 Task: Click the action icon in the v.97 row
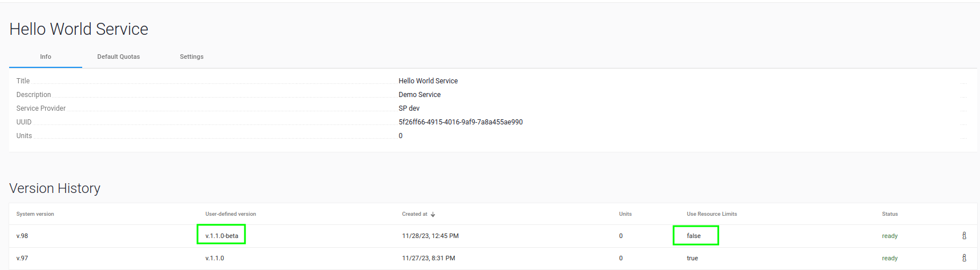(964, 258)
